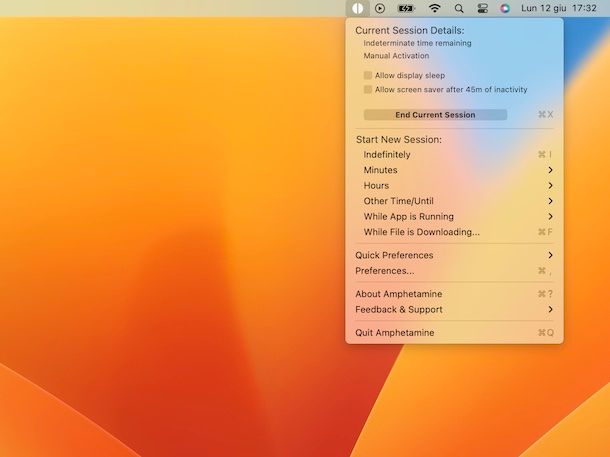The width and height of the screenshot is (610, 457).
Task: Open the Wi-Fi menu bar icon
Action: tap(434, 8)
